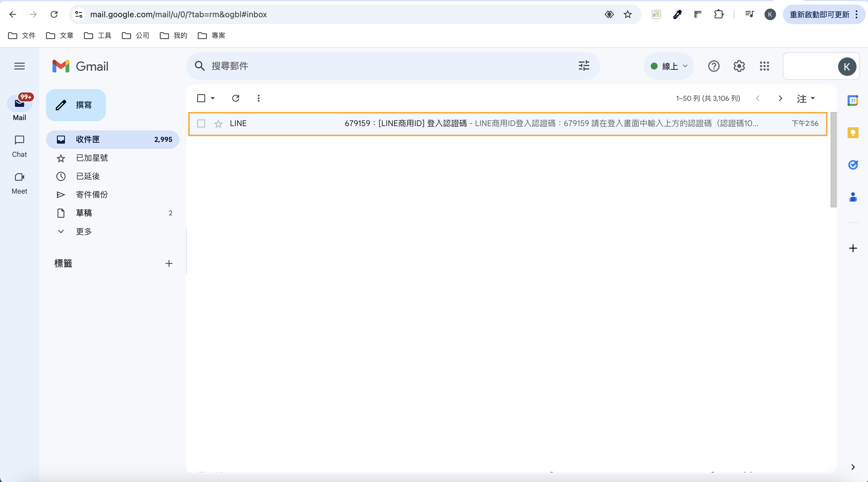This screenshot has height=482, width=868.
Task: Open input tools 注 dropdown
Action: pos(805,98)
